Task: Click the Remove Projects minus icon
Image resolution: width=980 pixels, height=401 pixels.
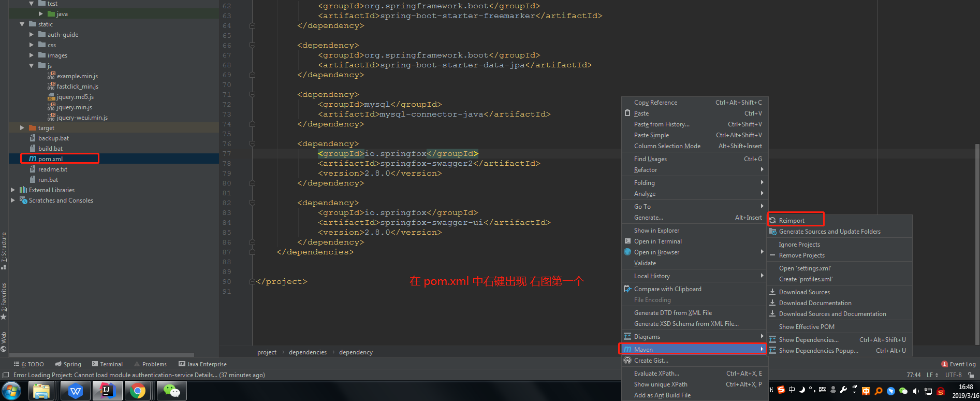Action: 772,255
